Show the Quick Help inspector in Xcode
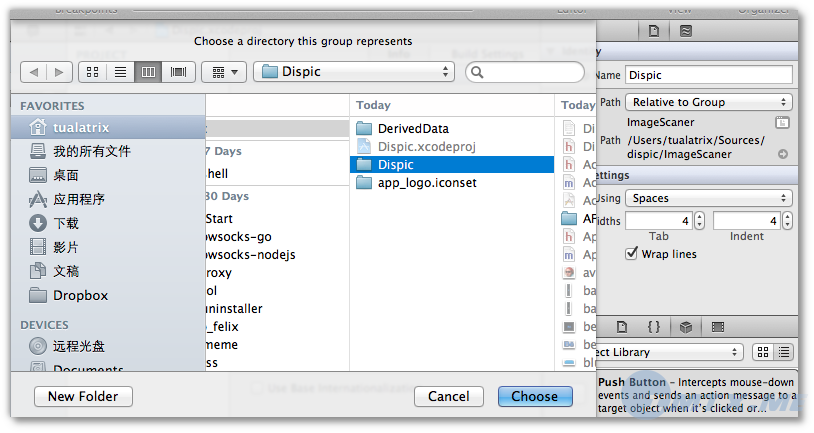This screenshot has width=814, height=433. [686, 31]
